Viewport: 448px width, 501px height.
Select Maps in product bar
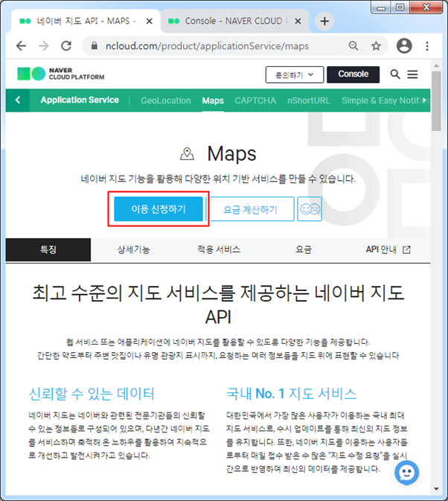coord(213,100)
